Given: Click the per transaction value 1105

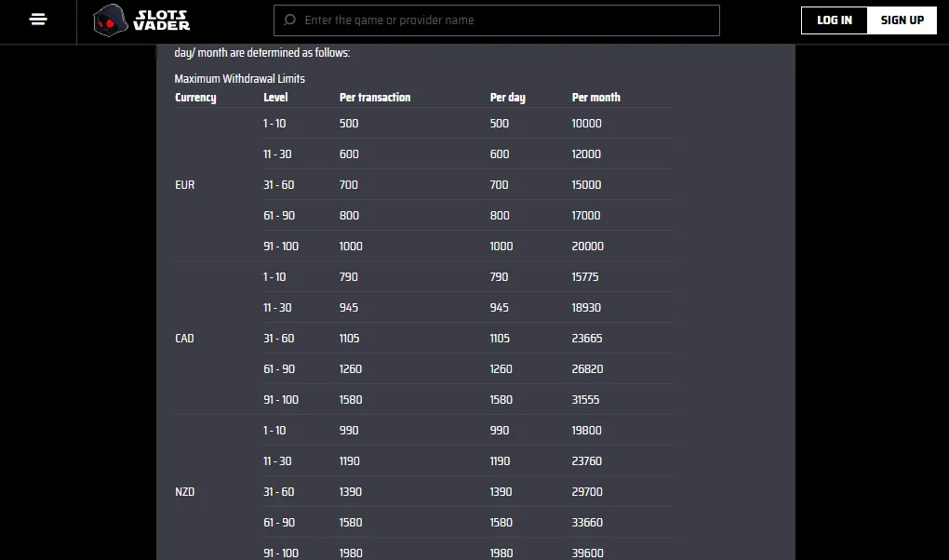Looking at the screenshot, I should pyautogui.click(x=349, y=339).
